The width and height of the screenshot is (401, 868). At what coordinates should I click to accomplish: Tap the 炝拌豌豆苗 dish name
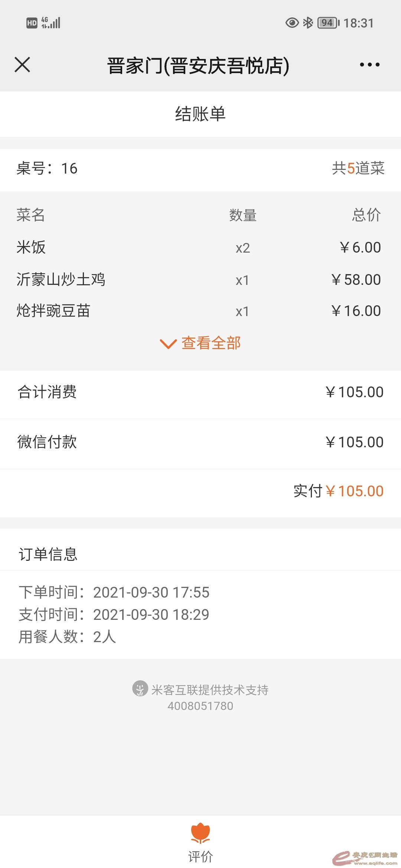point(53,311)
